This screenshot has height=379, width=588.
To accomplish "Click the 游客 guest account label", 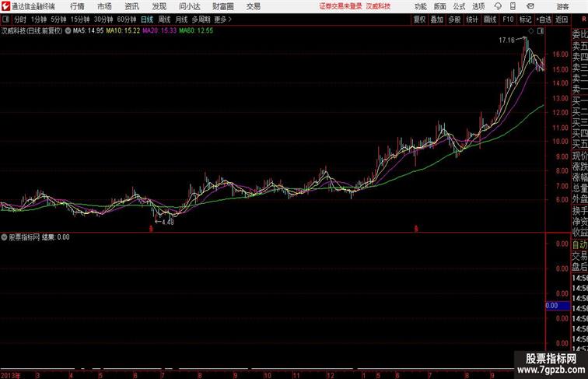I will pos(562,6).
